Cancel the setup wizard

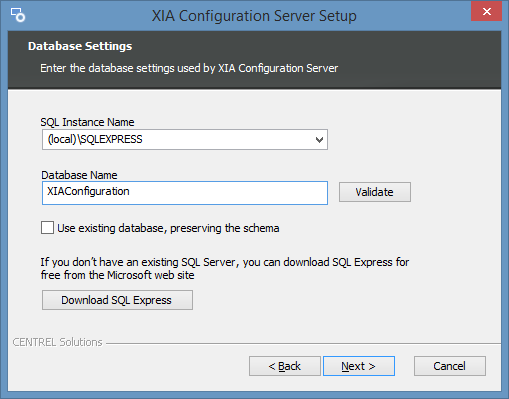(450, 366)
